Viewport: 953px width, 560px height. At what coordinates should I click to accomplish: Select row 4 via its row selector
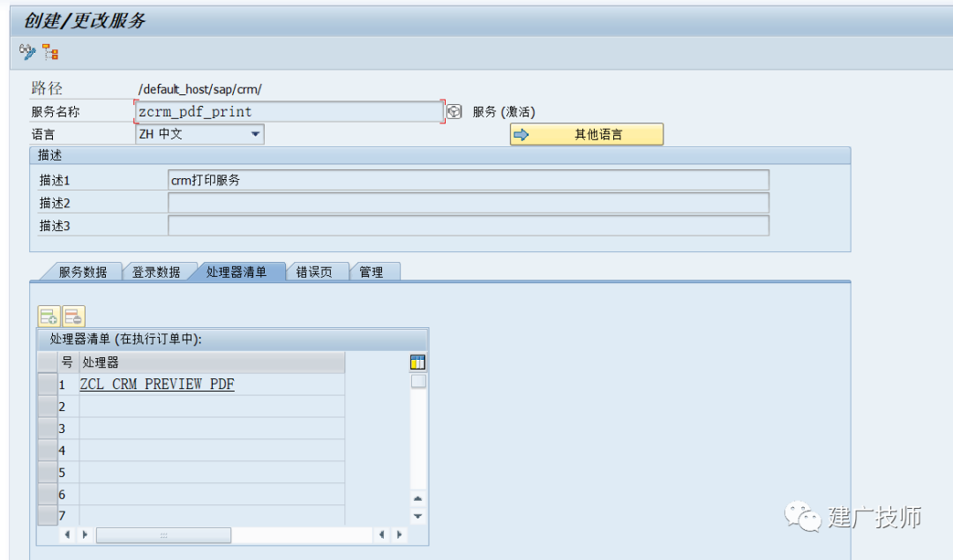coord(48,450)
